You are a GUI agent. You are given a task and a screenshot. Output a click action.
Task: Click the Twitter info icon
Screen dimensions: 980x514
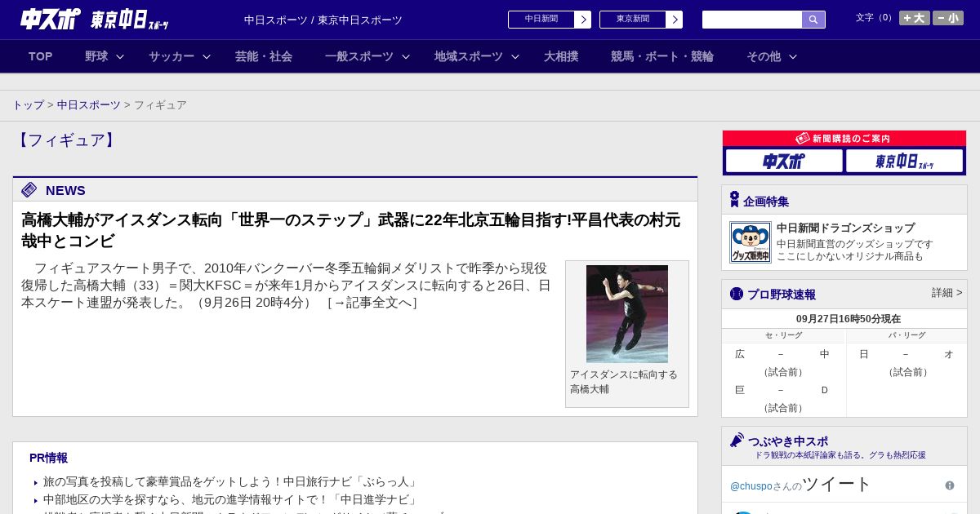950,485
